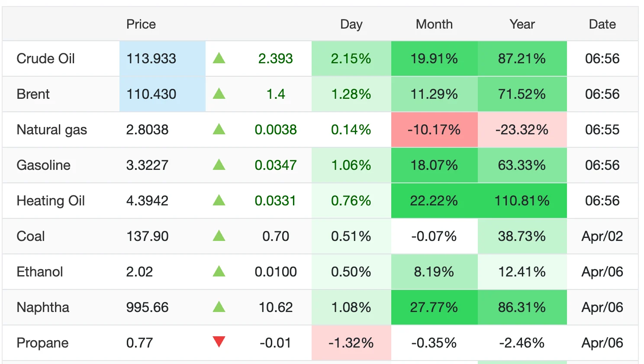This screenshot has height=364, width=644.
Task: Click Natural gas green up triangle
Action: pyautogui.click(x=219, y=129)
